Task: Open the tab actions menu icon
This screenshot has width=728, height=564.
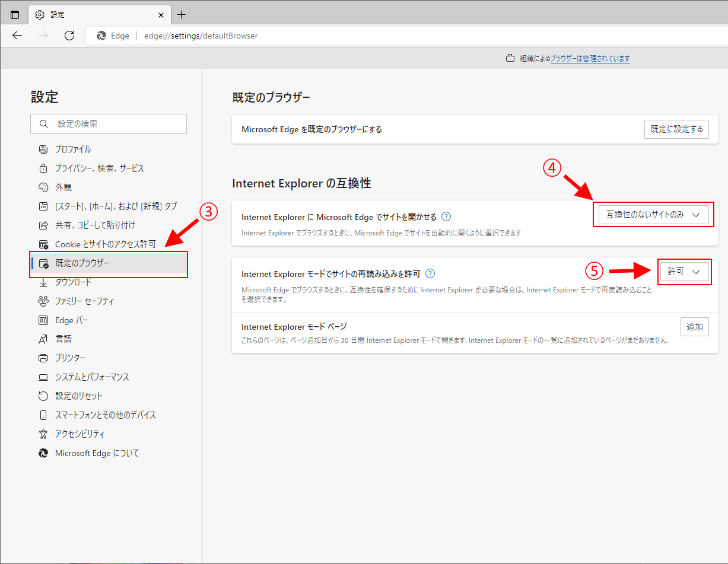Action: pos(15,14)
